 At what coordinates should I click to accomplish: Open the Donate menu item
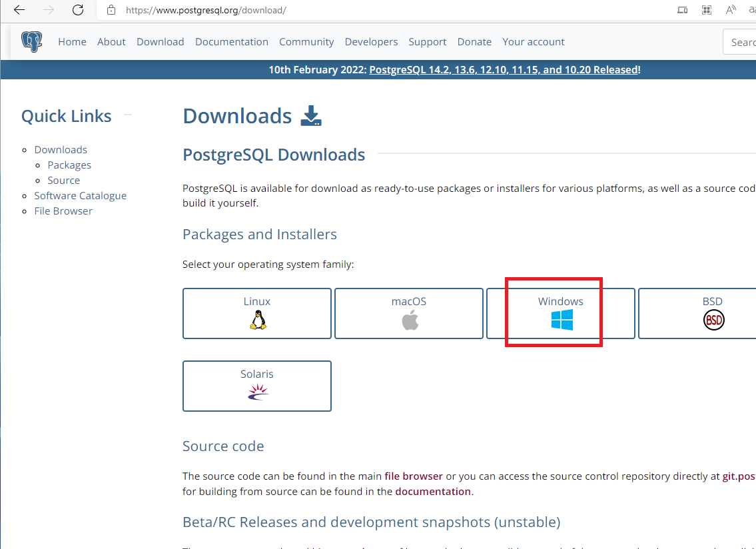474,42
